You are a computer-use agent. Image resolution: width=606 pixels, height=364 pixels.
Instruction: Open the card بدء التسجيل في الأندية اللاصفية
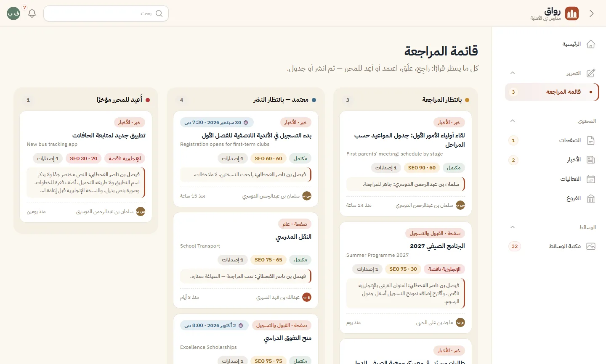(x=246, y=159)
